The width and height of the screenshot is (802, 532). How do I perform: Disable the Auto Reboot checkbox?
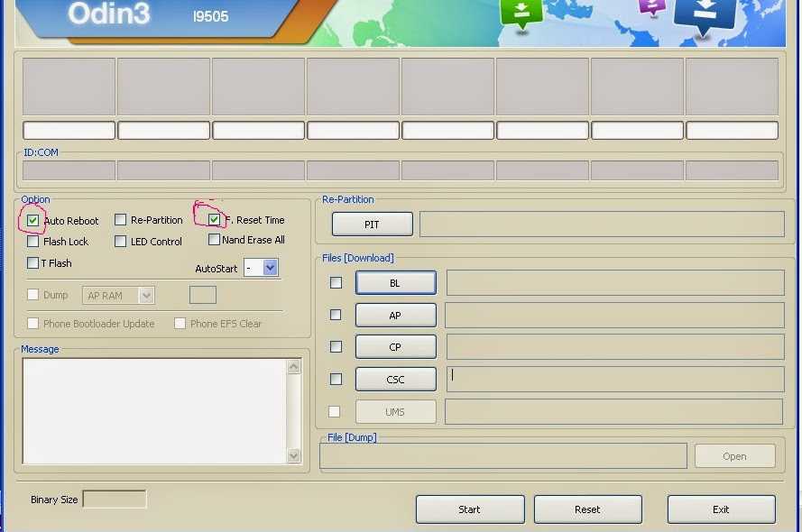[33, 219]
